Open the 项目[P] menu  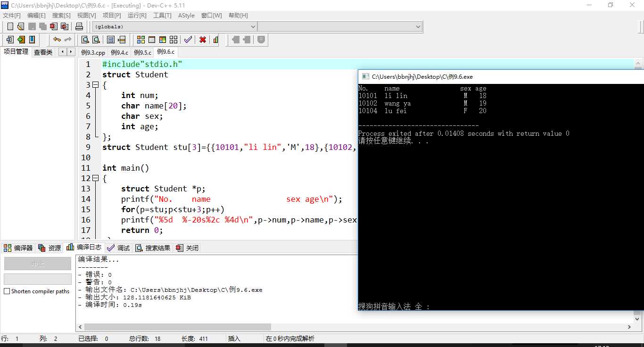coord(112,16)
